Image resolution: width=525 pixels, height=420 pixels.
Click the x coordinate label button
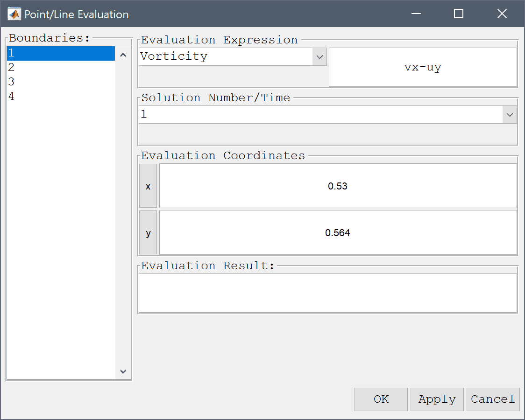coord(148,186)
